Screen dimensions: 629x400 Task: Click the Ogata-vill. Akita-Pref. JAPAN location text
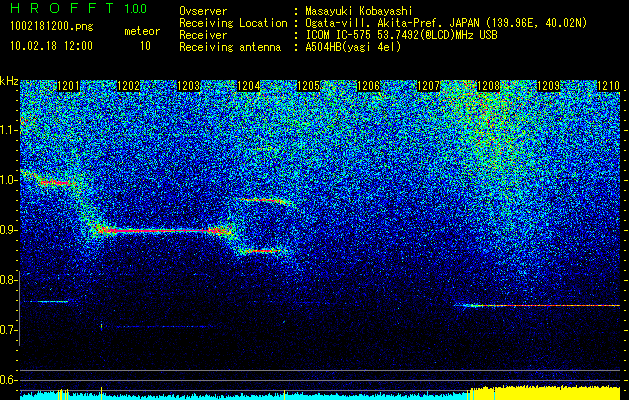click(x=446, y=23)
